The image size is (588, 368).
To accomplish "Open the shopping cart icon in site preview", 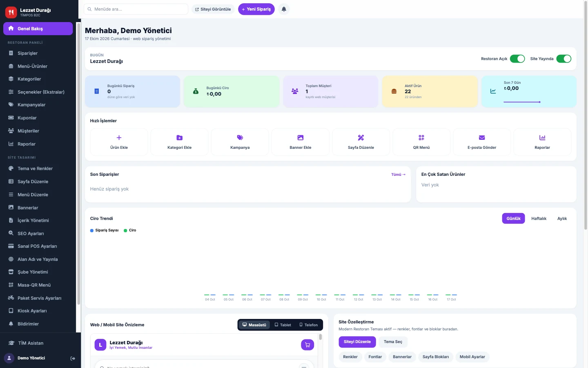I will coord(307,345).
